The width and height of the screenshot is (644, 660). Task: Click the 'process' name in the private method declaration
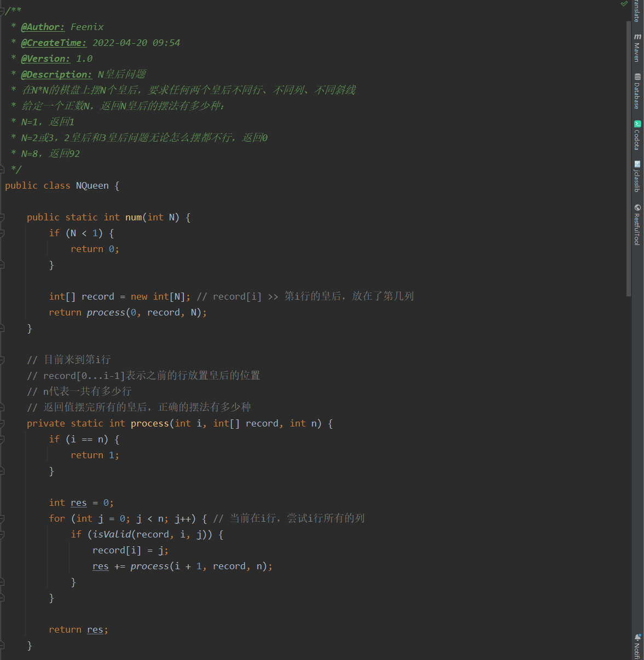point(149,423)
